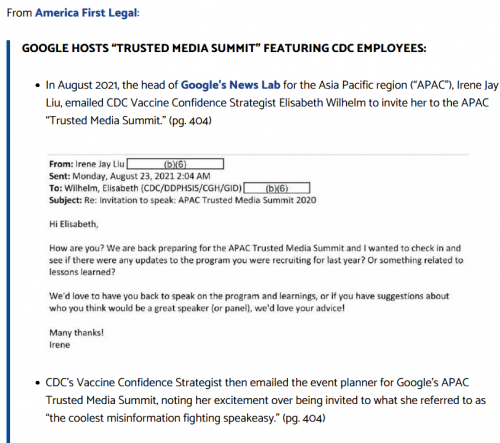Click the 'We'd love to have you back' paragraph
The image size is (500, 443).
click(249, 302)
